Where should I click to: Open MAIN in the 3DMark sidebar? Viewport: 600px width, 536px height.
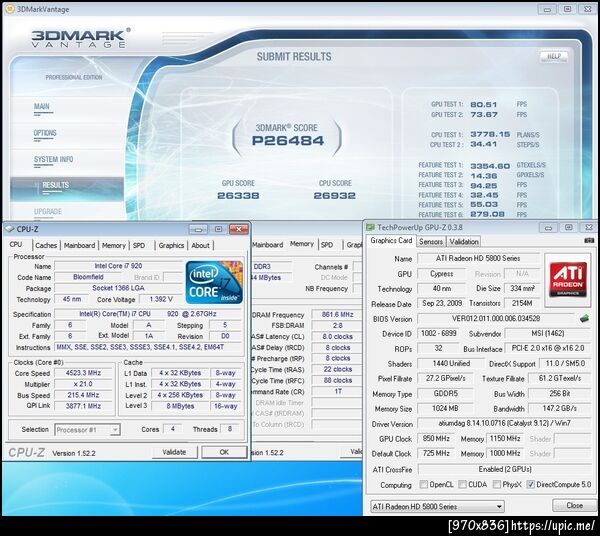coord(42,106)
